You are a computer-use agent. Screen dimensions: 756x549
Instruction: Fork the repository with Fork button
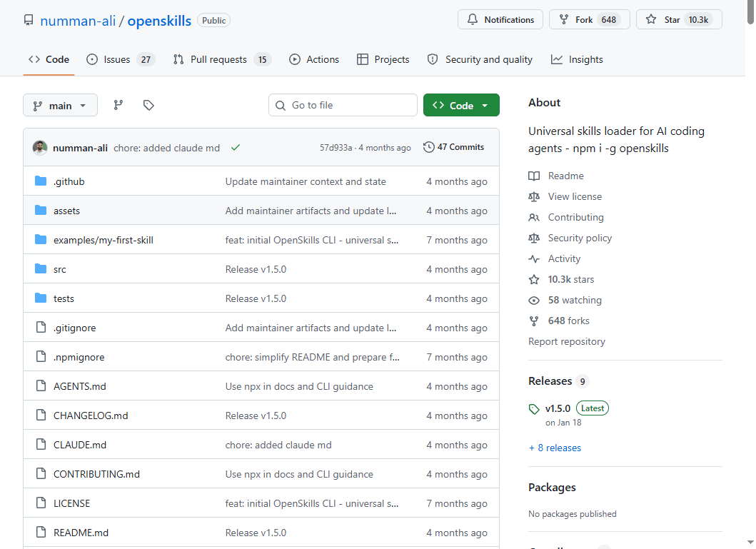point(589,19)
